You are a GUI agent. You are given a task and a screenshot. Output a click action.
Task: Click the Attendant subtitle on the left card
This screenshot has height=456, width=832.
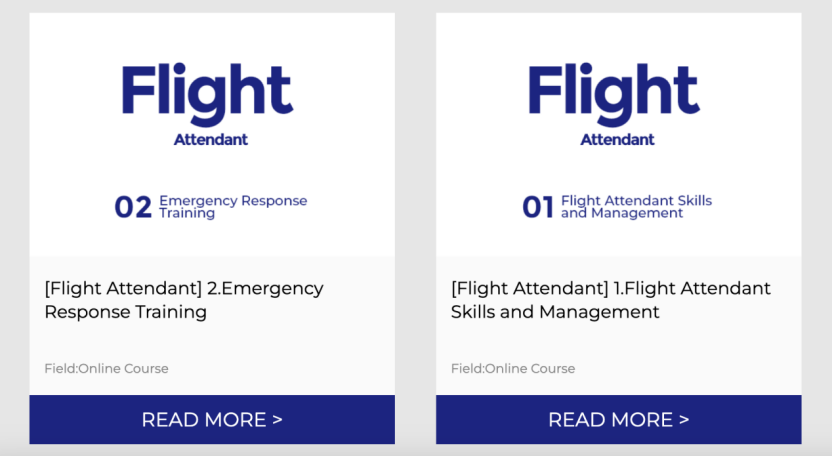click(x=211, y=140)
